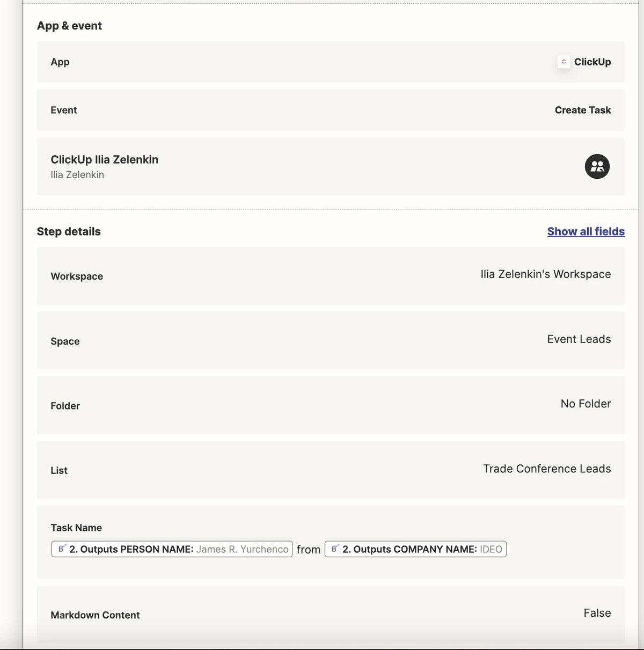Open Workspace field Ilia Zelenkin's Workspace
This screenshot has height=650, width=644.
(331, 276)
